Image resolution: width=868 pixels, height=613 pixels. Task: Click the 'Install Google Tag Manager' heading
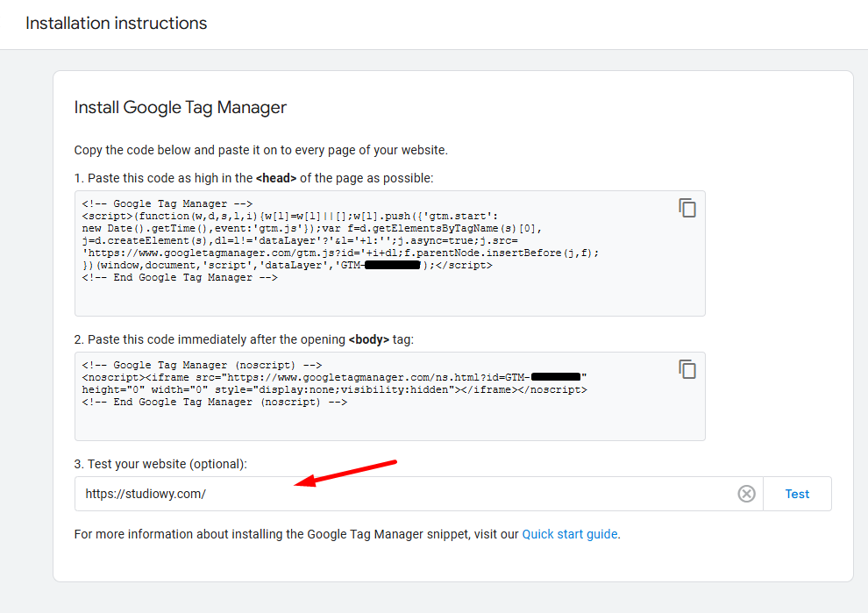point(181,107)
